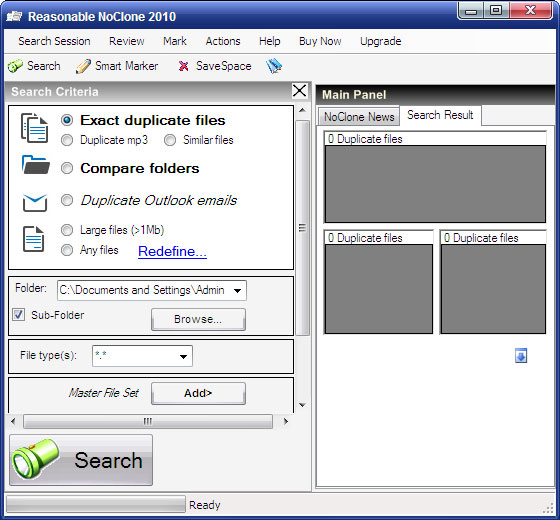
Task: Click the SaveSpace red X icon
Action: point(183,66)
